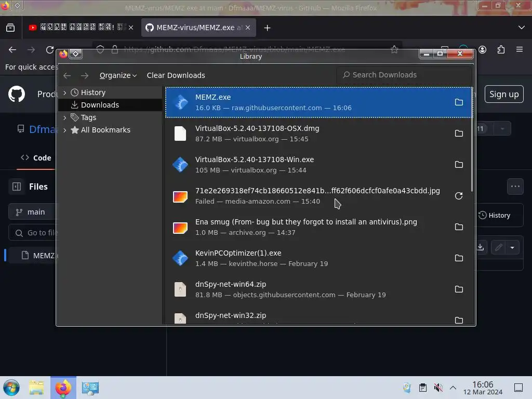
Task: Click the VirtualBox OSX.dmg file icon
Action: pyautogui.click(x=180, y=134)
